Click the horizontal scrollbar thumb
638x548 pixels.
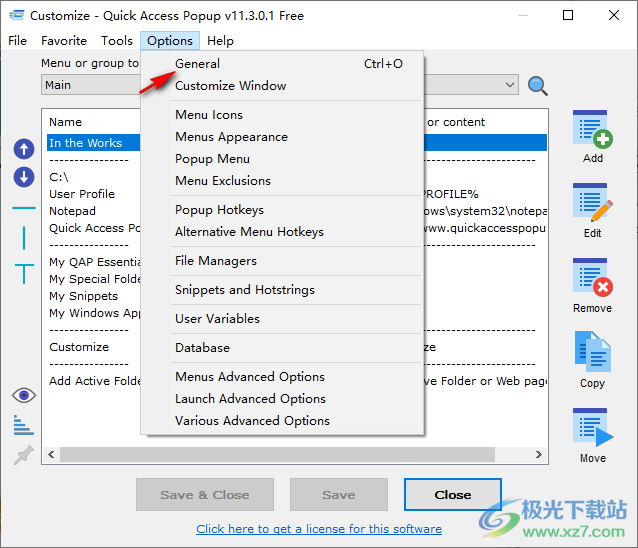[x=277, y=454]
